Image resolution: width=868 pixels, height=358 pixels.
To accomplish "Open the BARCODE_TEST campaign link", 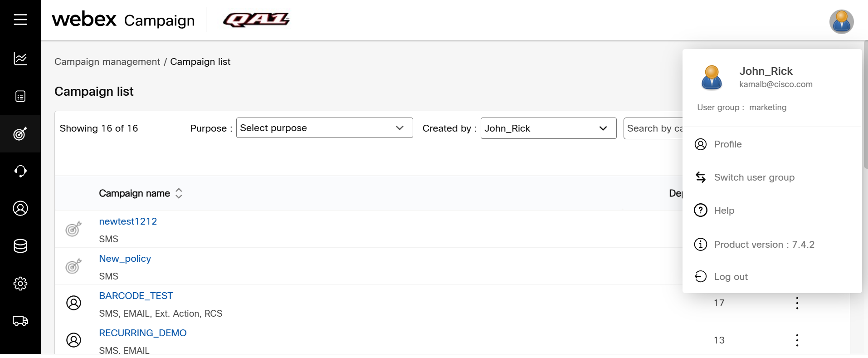I will [x=136, y=296].
